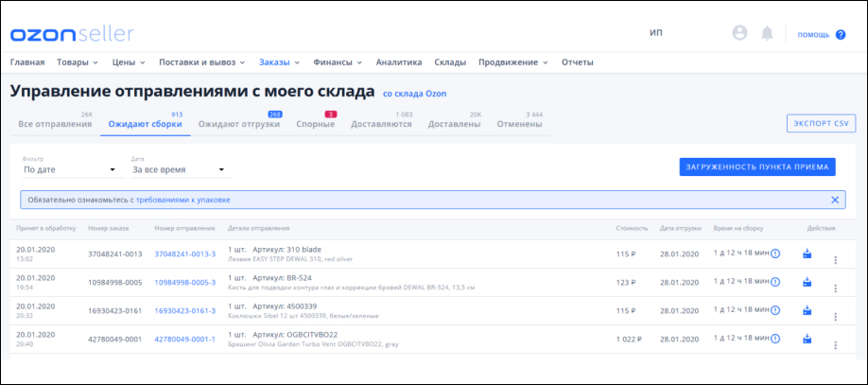Click 'Артикул: 310 blade' details
The width and height of the screenshot is (868, 385).
(x=286, y=250)
